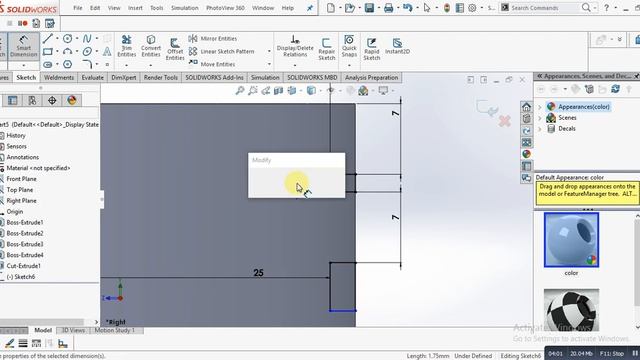The image size is (640, 360).
Task: Open Quick Snaps dropdown arrow
Action: 349,65
